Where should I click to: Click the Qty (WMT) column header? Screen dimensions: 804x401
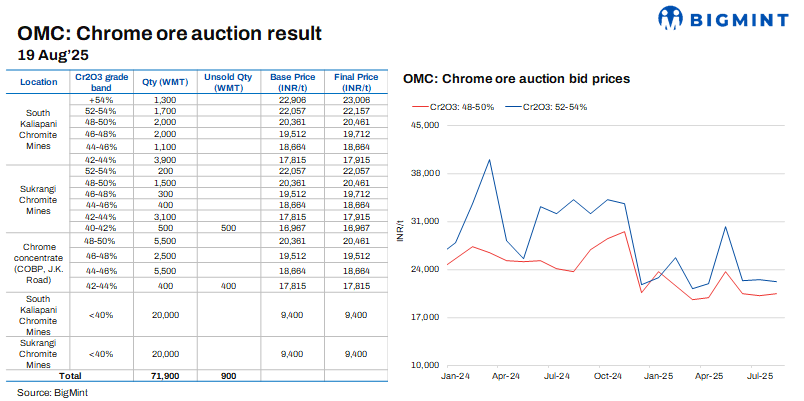pos(165,81)
